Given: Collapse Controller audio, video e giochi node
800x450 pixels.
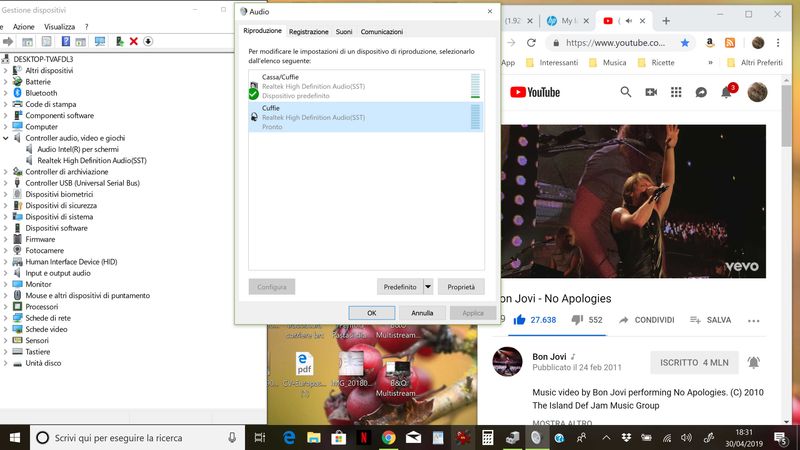Looking at the screenshot, I should [6, 138].
